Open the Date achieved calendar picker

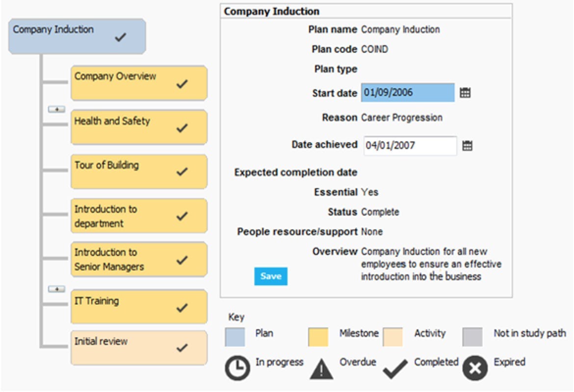468,146
